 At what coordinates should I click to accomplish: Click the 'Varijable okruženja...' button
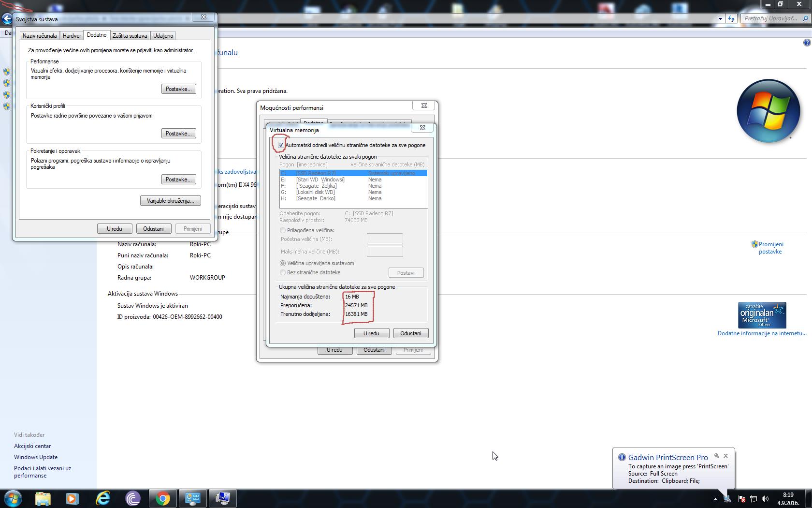tap(170, 201)
